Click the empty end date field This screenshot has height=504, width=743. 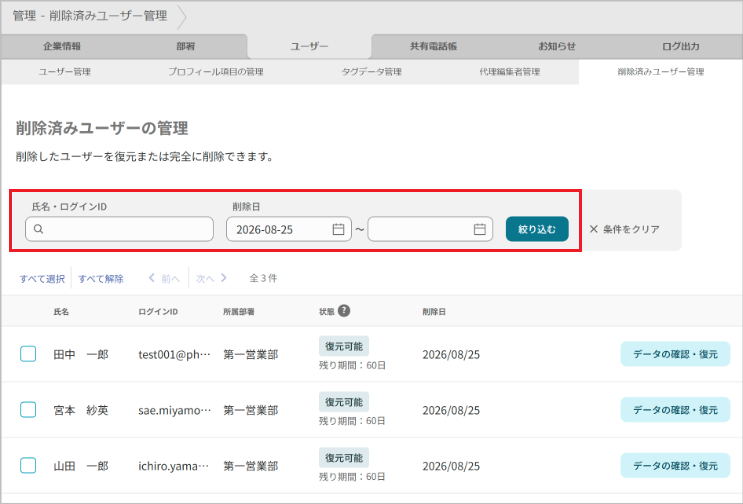430,229
